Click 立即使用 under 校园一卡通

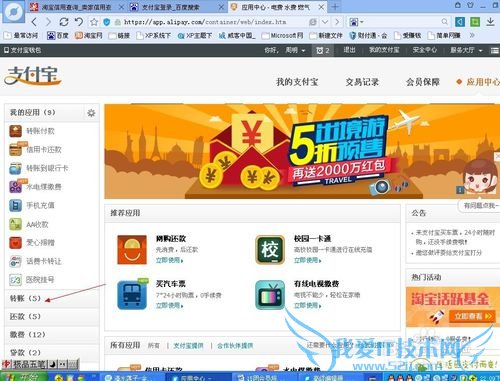pos(307,260)
